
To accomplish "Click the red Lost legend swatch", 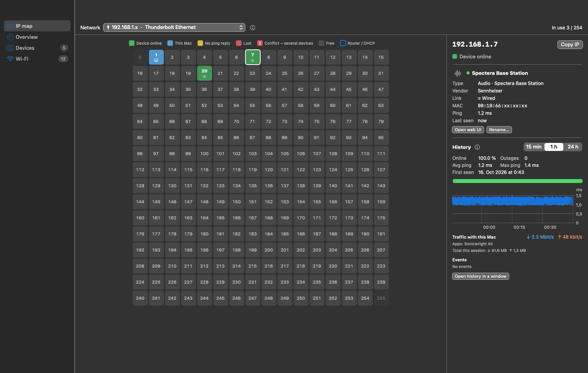I will (x=239, y=43).
